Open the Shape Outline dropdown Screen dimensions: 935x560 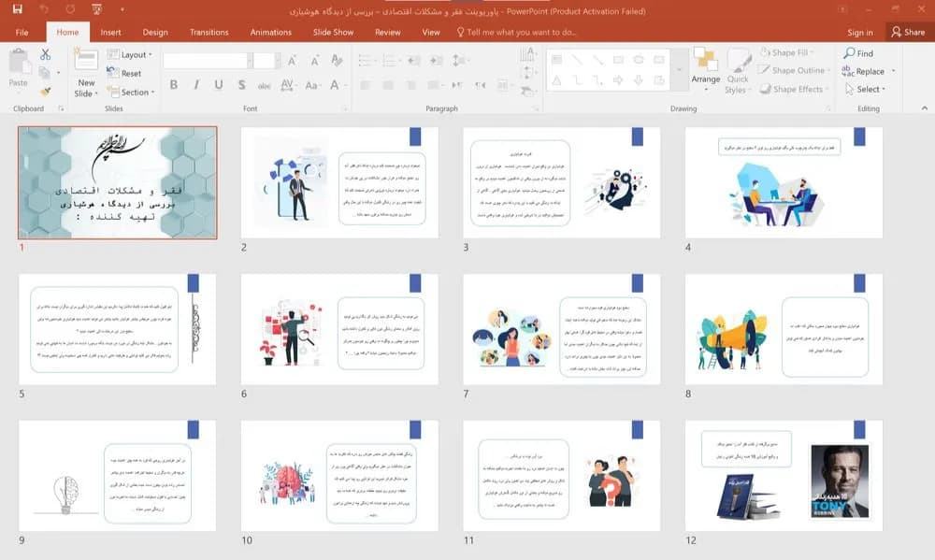[x=794, y=70]
